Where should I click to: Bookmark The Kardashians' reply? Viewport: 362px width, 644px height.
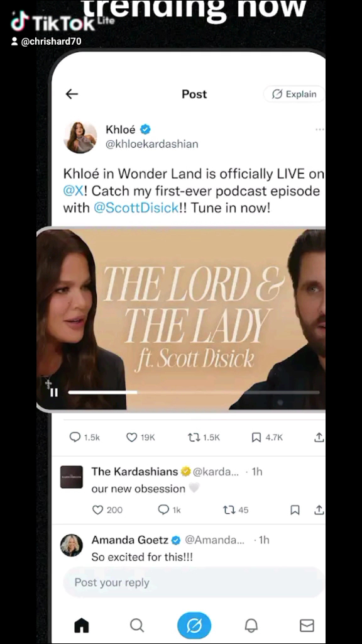click(x=295, y=510)
